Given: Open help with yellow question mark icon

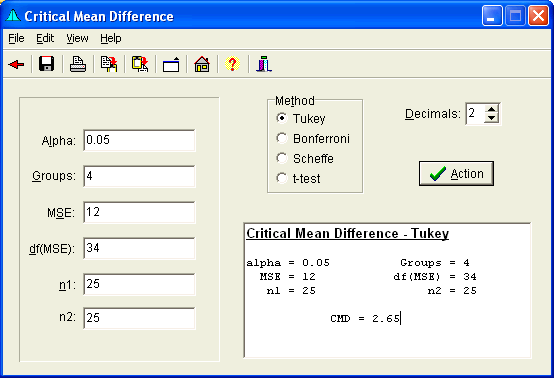Looking at the screenshot, I should click(x=232, y=64).
